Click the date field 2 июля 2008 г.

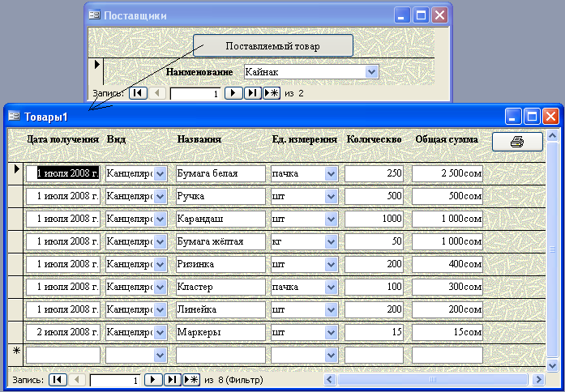[x=63, y=332]
